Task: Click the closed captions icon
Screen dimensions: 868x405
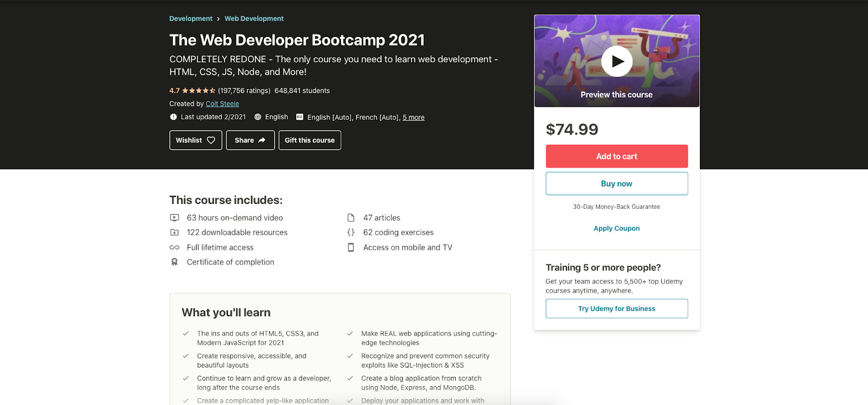Action: 299,117
